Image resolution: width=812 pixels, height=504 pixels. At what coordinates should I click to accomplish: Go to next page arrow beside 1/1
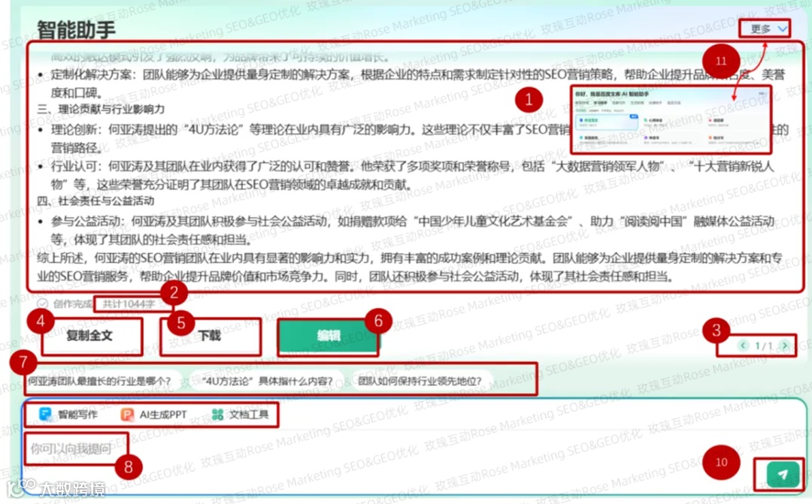pyautogui.click(x=785, y=346)
